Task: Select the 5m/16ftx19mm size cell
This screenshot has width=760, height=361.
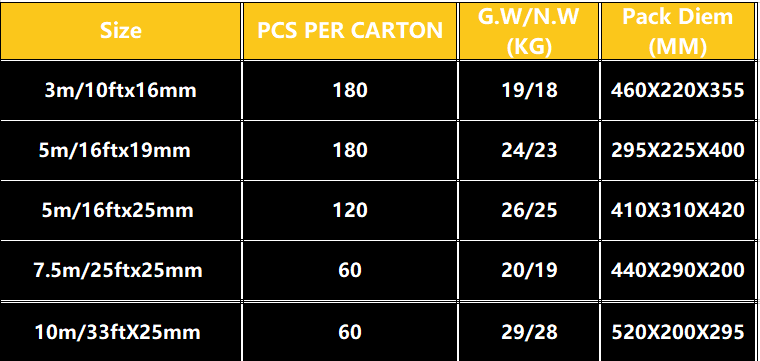Action: tap(121, 151)
